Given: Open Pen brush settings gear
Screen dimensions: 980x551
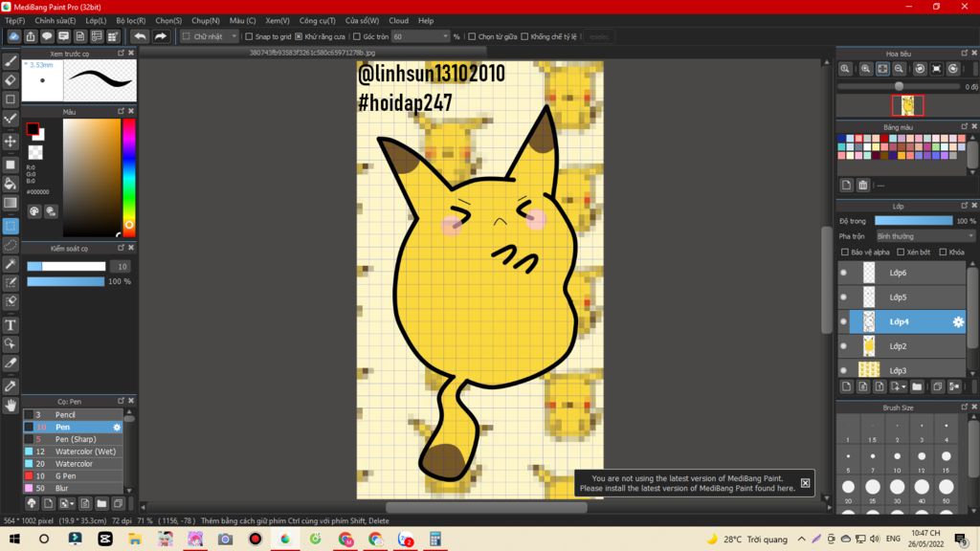Looking at the screenshot, I should coord(117,428).
